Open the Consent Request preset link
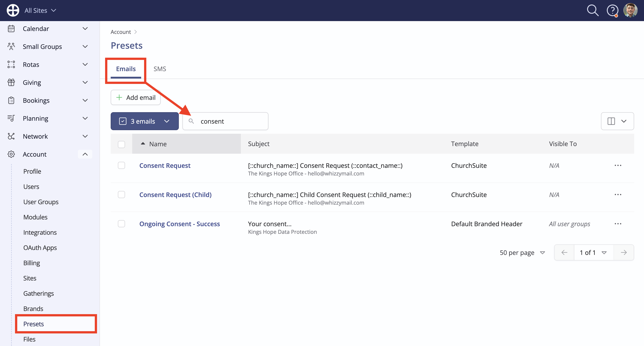Viewport: 644px width, 346px height. 165,166
